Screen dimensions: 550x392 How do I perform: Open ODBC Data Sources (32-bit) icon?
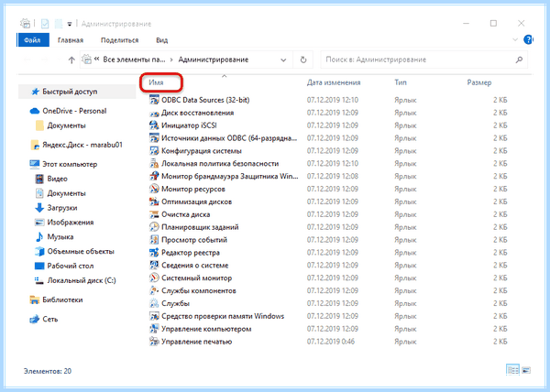(x=154, y=100)
